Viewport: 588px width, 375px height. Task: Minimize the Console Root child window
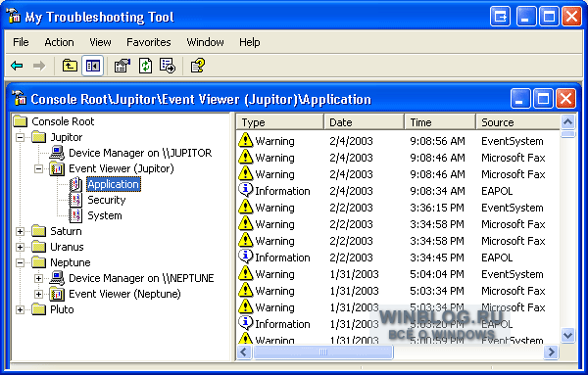[520, 99]
